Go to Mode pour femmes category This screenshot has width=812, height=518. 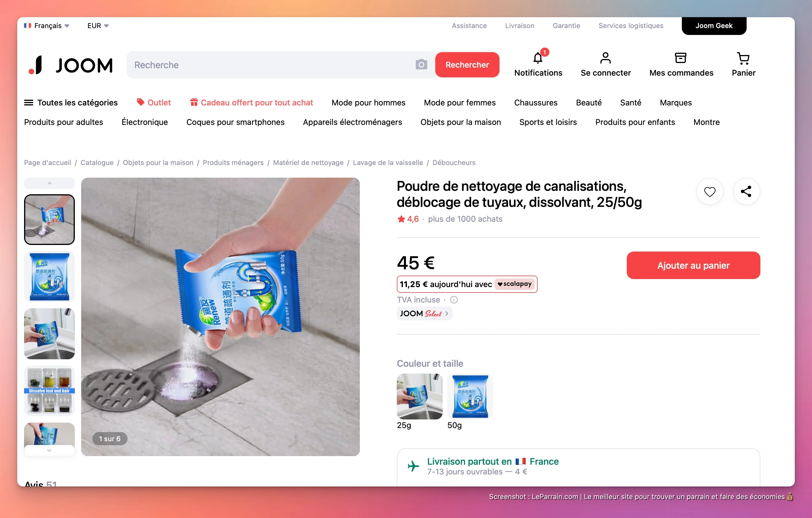point(460,103)
